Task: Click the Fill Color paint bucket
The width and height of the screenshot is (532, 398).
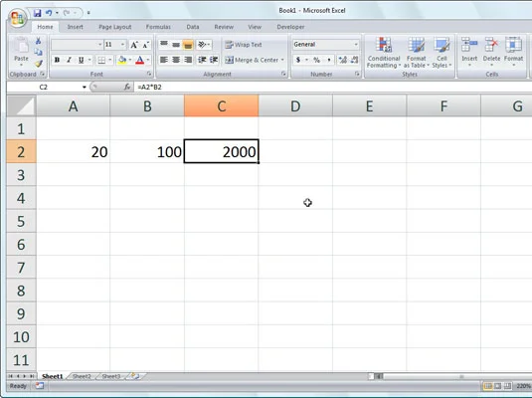Action: [122, 60]
